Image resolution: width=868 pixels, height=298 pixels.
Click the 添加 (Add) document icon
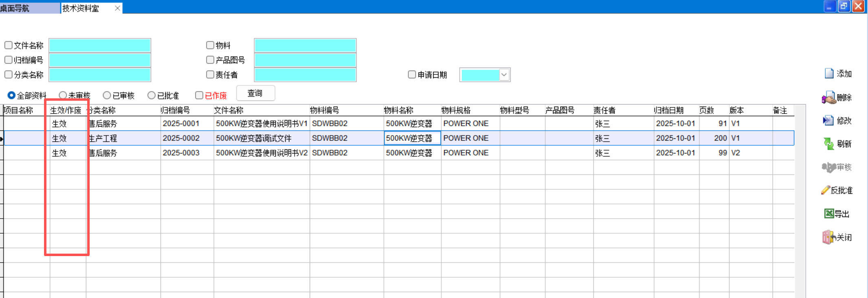click(x=829, y=74)
